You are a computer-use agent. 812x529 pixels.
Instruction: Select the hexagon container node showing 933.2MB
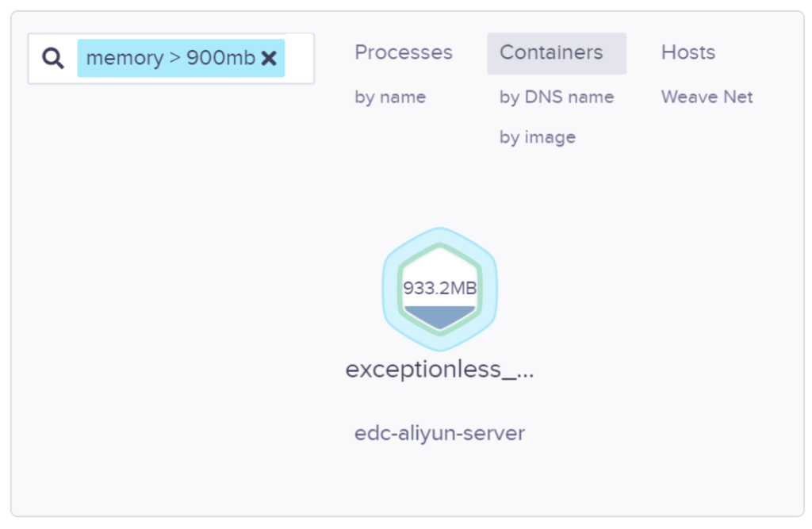tap(440, 289)
